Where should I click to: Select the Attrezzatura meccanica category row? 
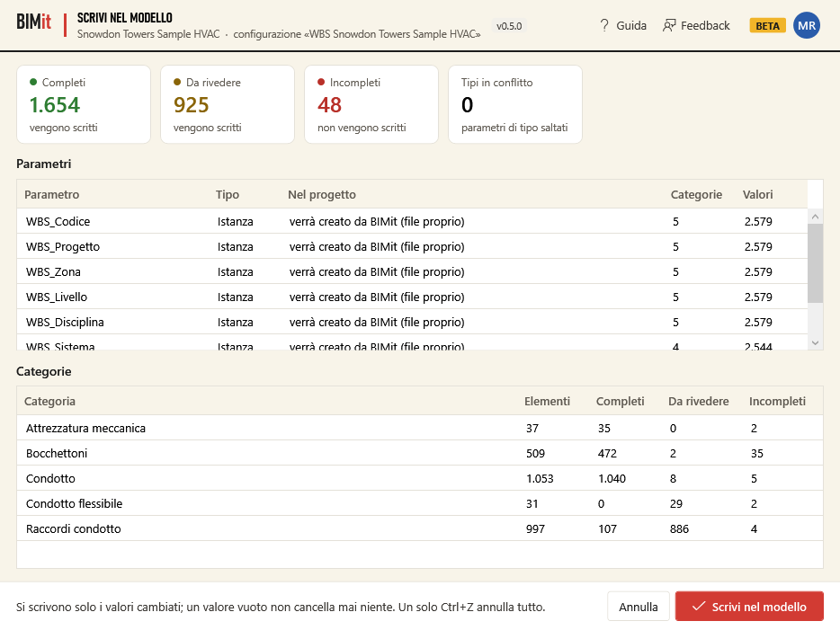(420, 428)
